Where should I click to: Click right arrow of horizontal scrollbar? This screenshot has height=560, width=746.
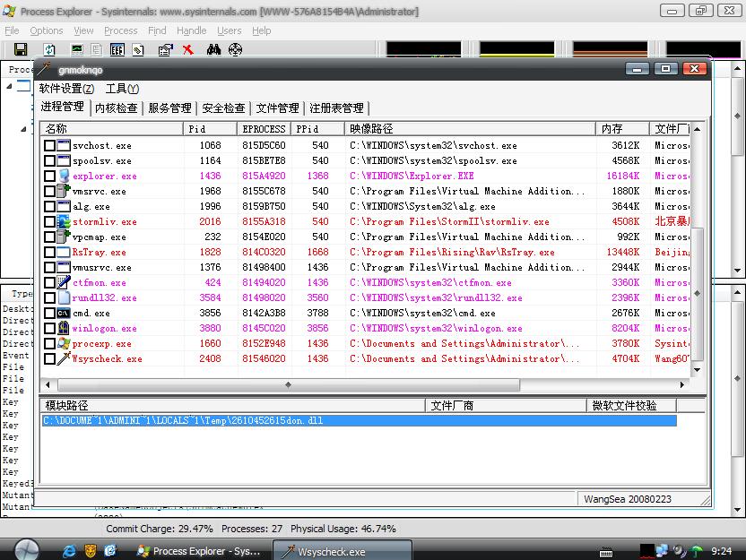click(x=682, y=384)
